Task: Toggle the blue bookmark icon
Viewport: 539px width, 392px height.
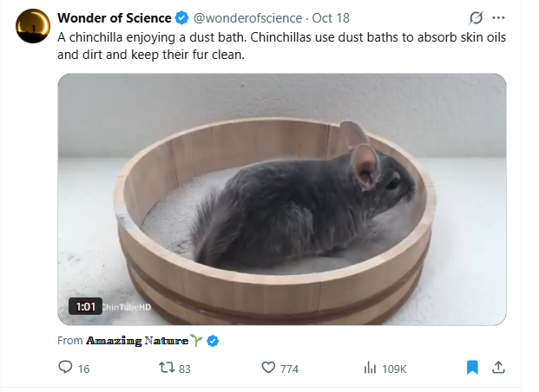Action: tap(473, 367)
